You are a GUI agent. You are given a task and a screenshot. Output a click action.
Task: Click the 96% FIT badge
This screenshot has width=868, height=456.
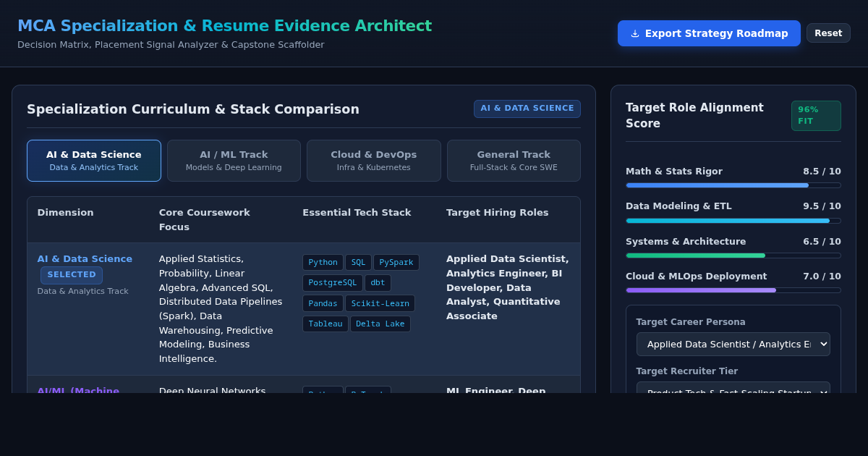point(816,116)
